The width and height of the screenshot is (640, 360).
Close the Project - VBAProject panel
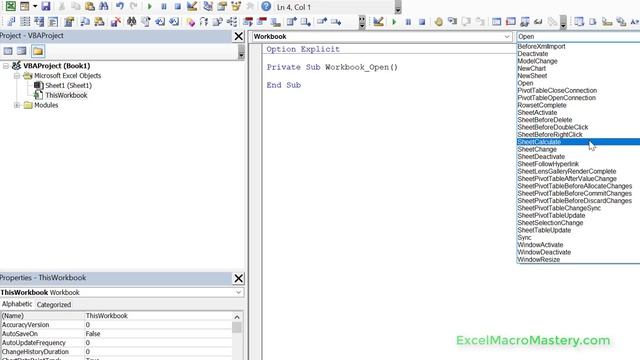coord(238,36)
